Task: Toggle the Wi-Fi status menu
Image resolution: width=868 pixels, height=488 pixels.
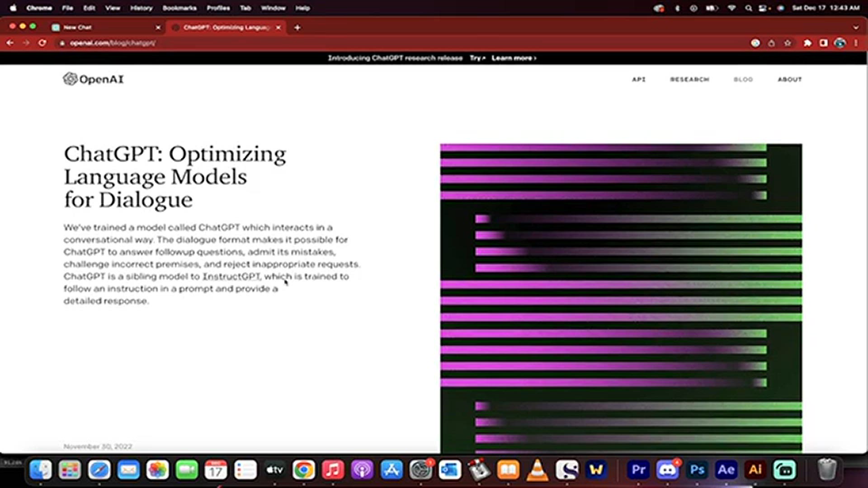Action: [731, 8]
